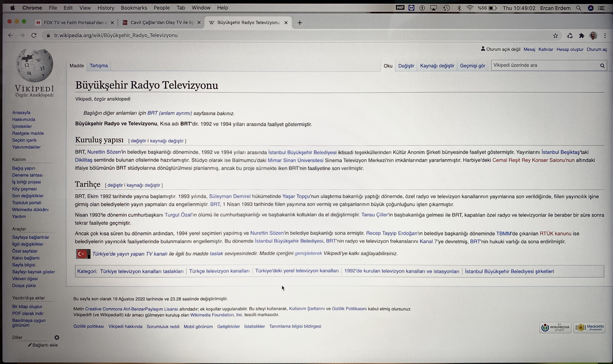Open the Tartışma tab
613x364 pixels.
point(99,66)
